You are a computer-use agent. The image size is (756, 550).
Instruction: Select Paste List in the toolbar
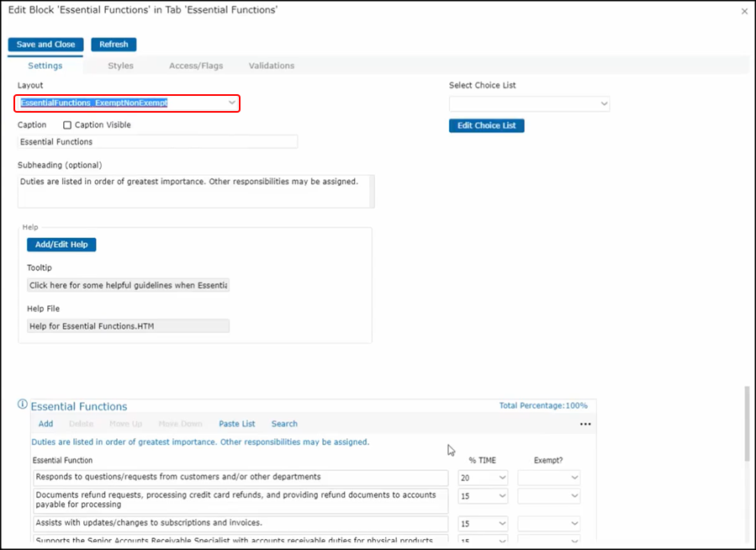click(236, 424)
